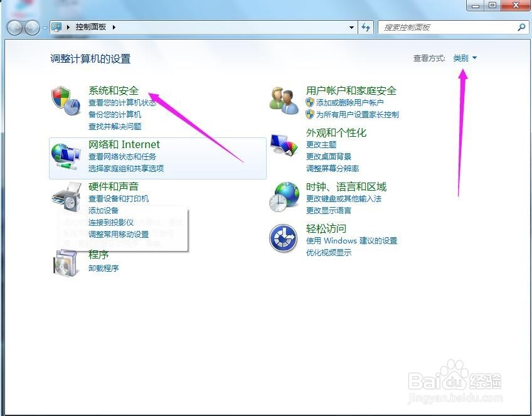Click the search magnifier icon
The image size is (532, 416).
coord(521,27)
